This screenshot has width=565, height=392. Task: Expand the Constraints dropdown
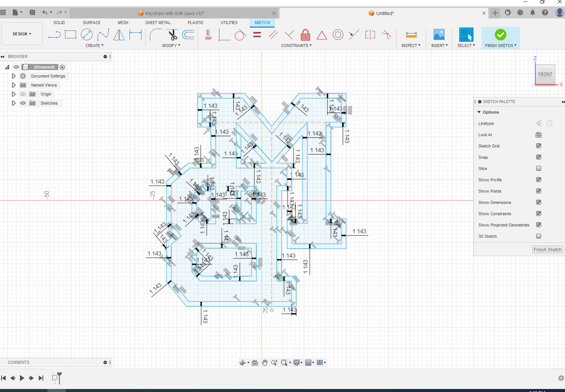(x=297, y=46)
